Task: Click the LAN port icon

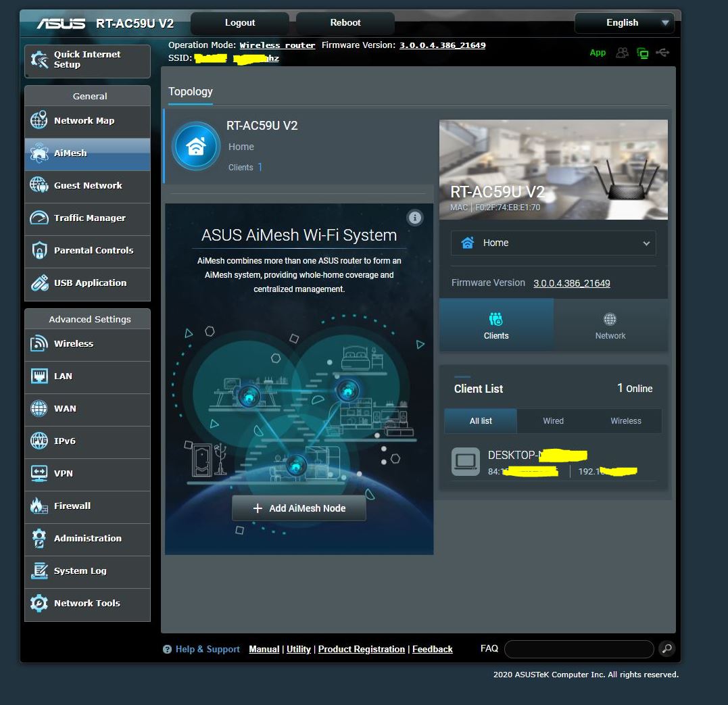Action: click(x=39, y=376)
